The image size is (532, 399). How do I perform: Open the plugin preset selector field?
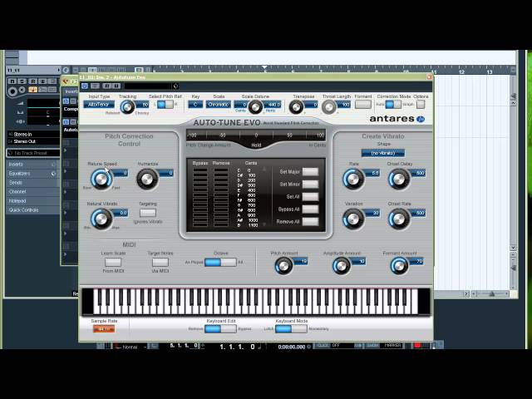pos(151,86)
